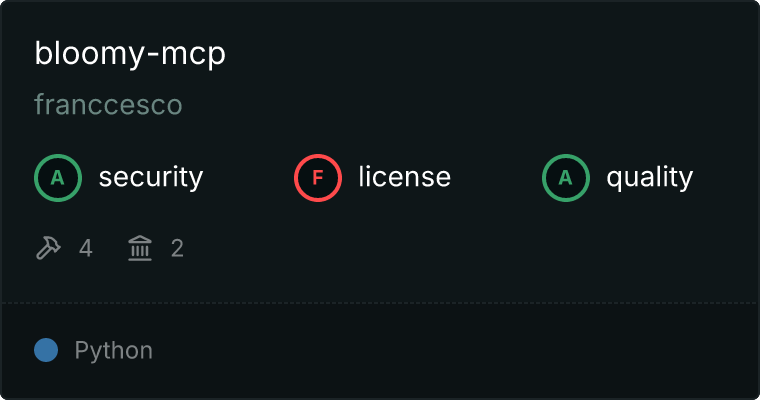Click the green A quality grade badge

566,178
